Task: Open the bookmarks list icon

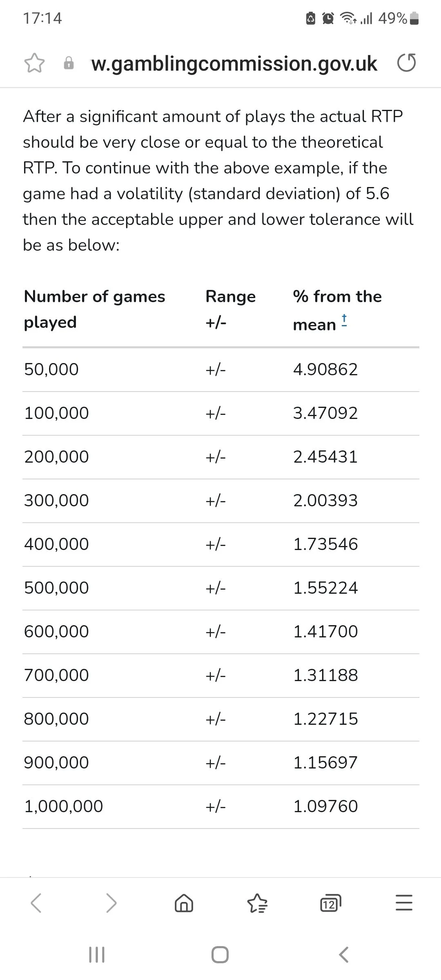Action: coord(258,903)
